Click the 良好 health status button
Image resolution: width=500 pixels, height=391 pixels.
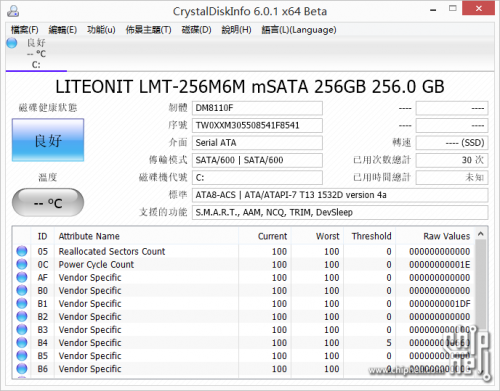(x=48, y=140)
